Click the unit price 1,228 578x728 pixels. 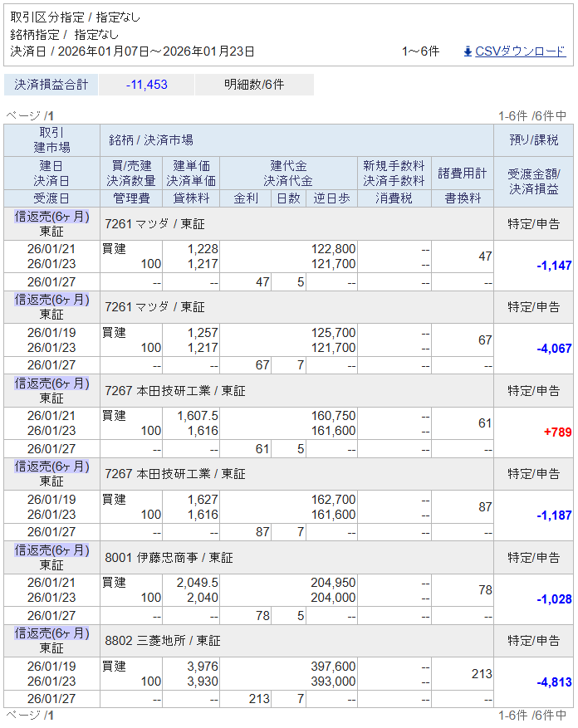point(203,249)
